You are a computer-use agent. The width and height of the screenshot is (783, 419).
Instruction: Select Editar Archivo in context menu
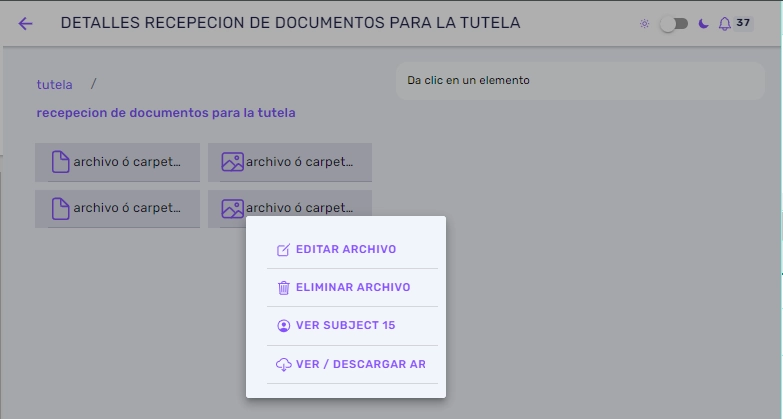click(353, 249)
